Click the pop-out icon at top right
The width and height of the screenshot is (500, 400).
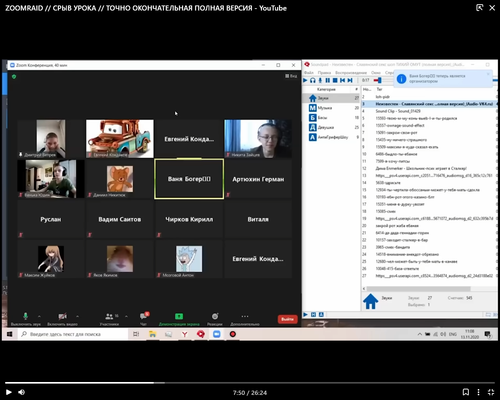click(479, 8)
